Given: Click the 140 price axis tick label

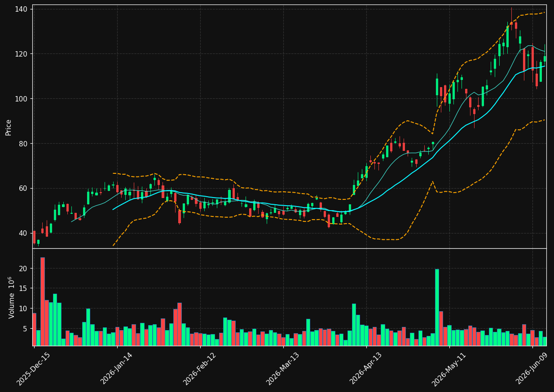Looking at the screenshot, I should pos(21,9).
